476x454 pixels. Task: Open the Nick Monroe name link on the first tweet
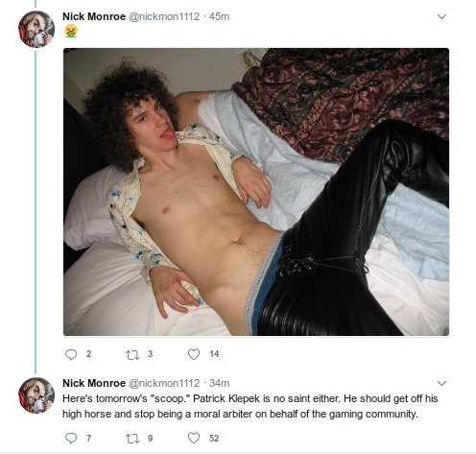pyautogui.click(x=94, y=16)
